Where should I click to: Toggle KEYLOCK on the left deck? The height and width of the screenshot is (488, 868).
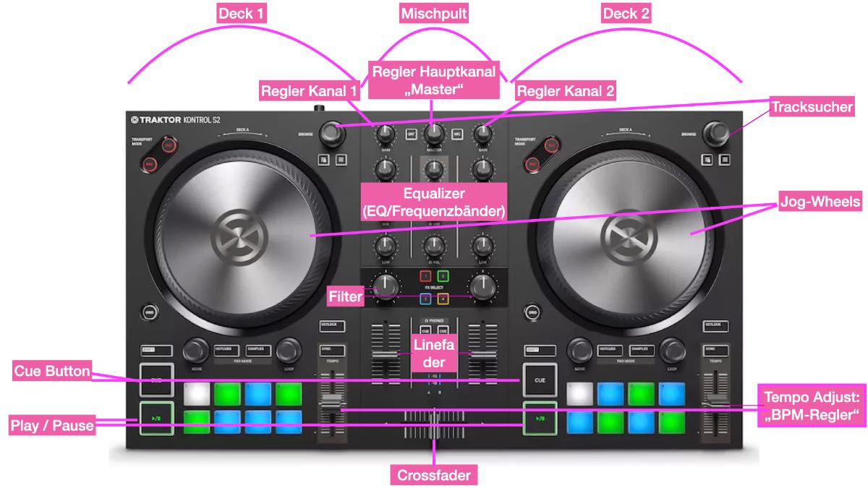pyautogui.click(x=332, y=326)
